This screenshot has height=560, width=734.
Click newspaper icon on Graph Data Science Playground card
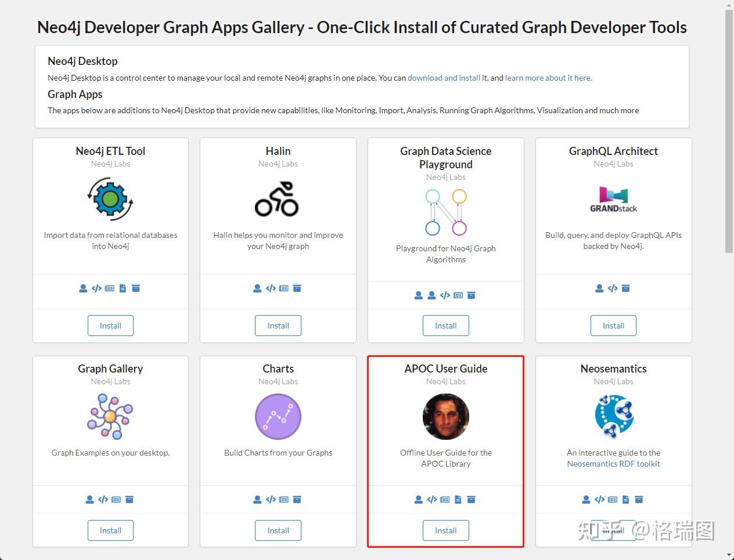pyautogui.click(x=458, y=295)
